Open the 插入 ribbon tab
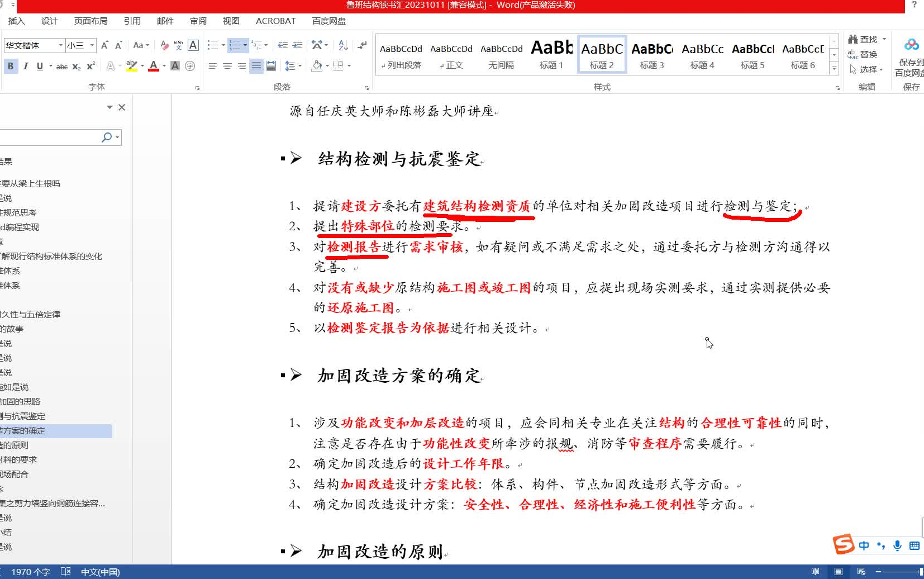 tap(17, 21)
